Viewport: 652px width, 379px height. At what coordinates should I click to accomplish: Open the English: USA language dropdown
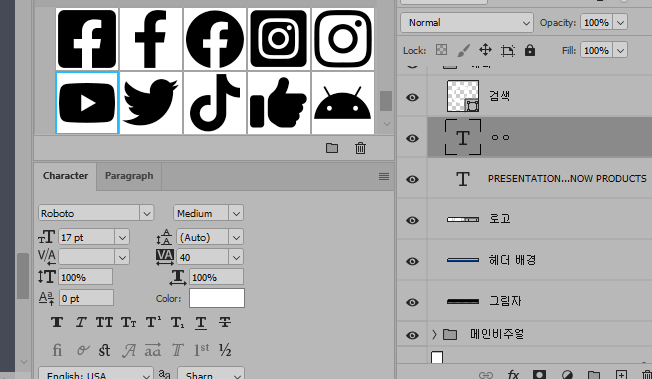[96, 374]
